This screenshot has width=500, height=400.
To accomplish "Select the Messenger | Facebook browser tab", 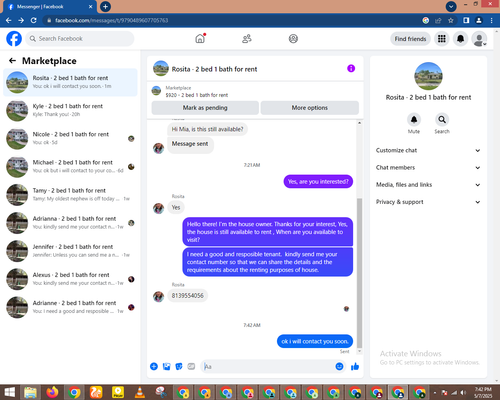I will (50, 7).
